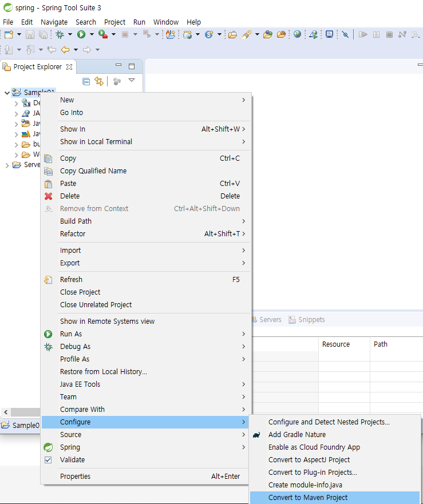Click the Last Edit Location icon
The height and width of the screenshot is (504, 423).
coord(52,50)
